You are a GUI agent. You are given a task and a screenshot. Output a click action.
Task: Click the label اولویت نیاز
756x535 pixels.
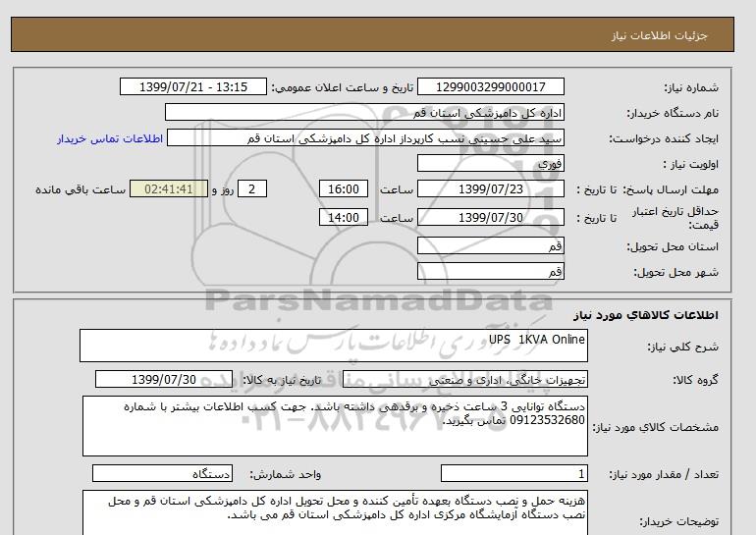(691, 164)
